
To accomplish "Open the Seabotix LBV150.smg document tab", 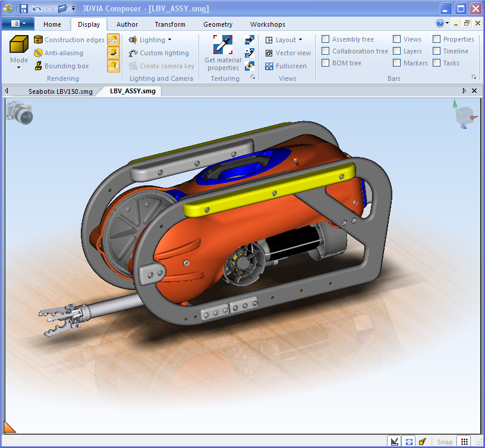I will [x=60, y=92].
